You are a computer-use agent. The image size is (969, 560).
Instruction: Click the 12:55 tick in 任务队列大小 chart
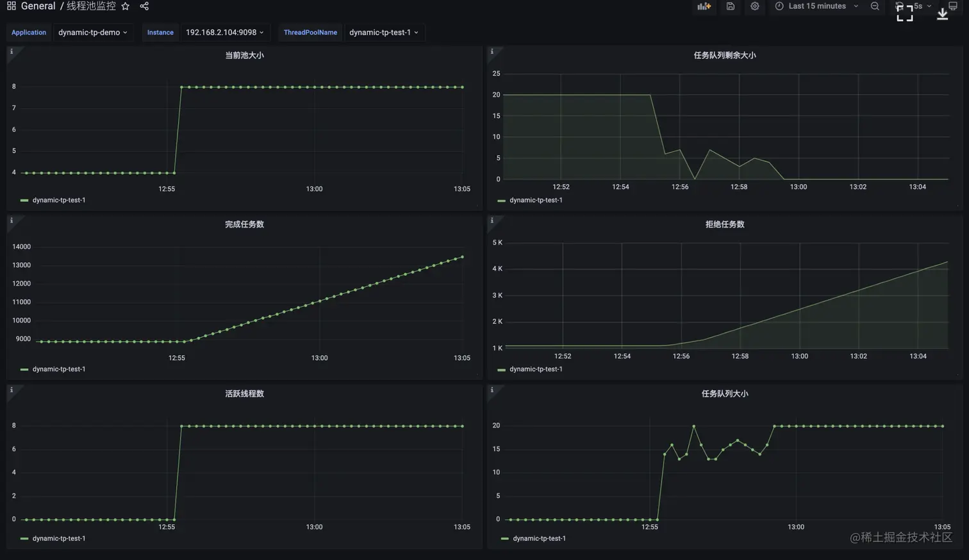[x=650, y=527]
